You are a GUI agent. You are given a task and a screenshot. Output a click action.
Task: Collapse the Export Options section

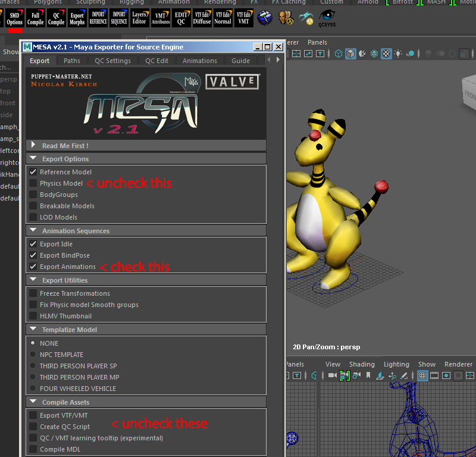coord(146,159)
